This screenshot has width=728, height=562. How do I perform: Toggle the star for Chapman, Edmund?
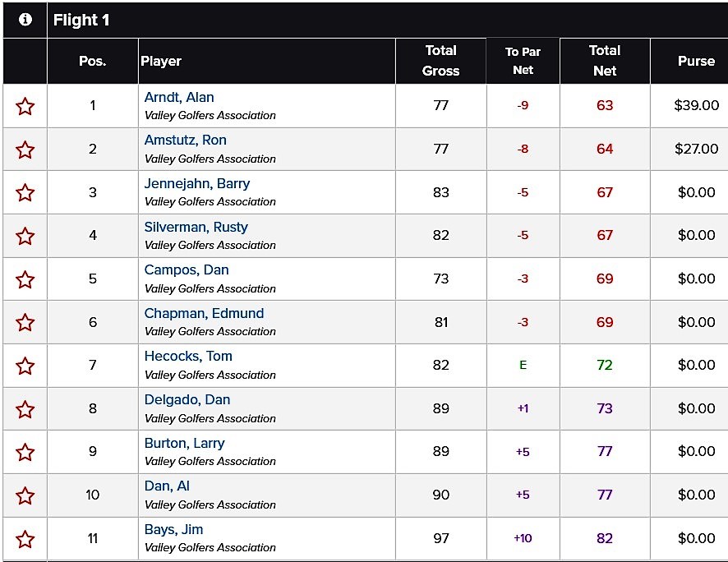click(x=25, y=323)
